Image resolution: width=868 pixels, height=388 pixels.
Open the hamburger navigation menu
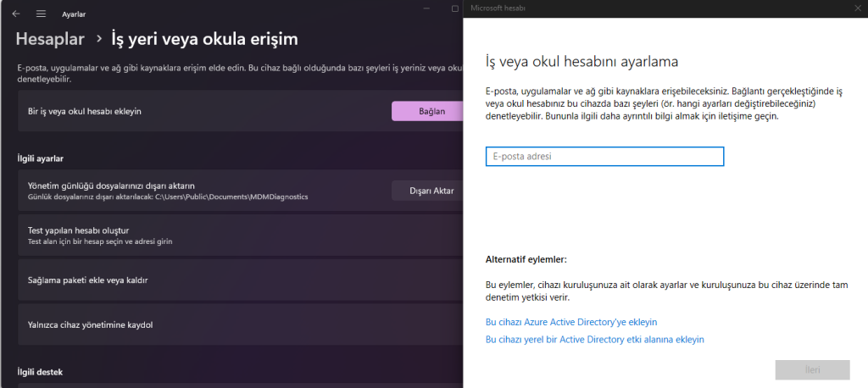coord(41,14)
